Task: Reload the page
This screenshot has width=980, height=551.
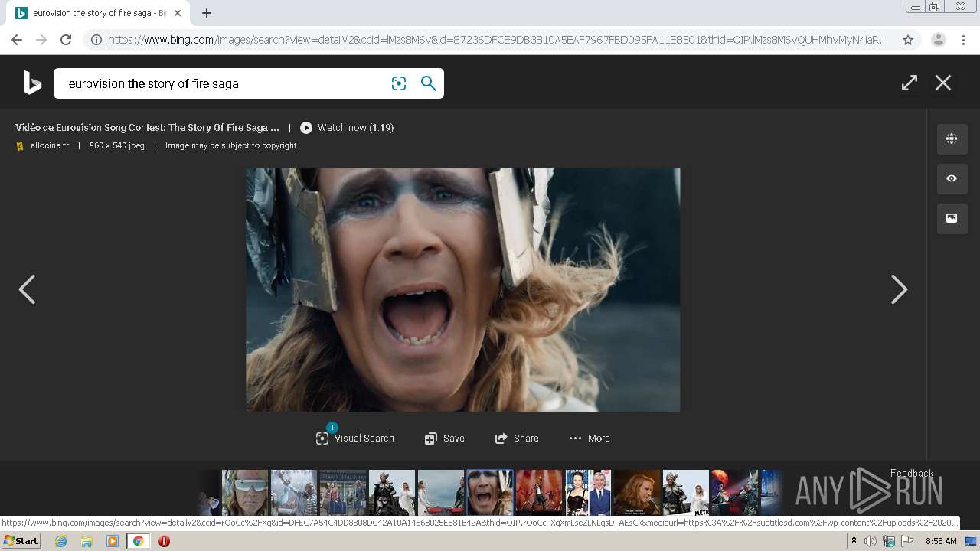Action: (66, 40)
